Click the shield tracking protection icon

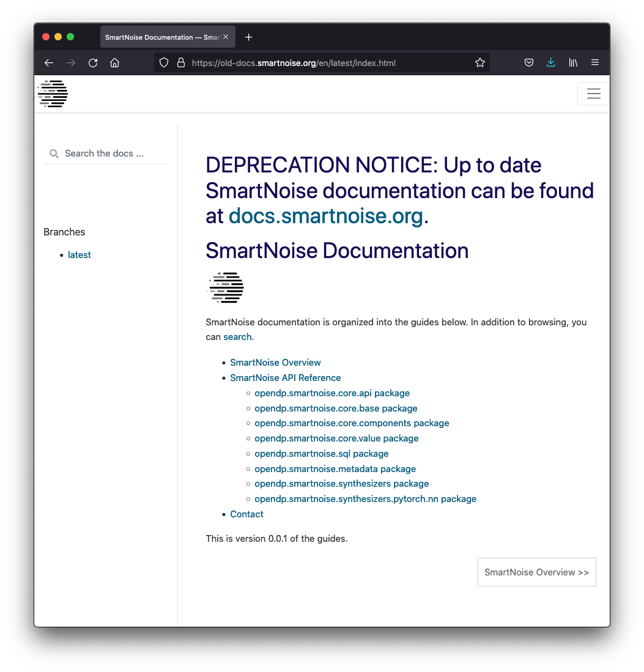pos(163,62)
